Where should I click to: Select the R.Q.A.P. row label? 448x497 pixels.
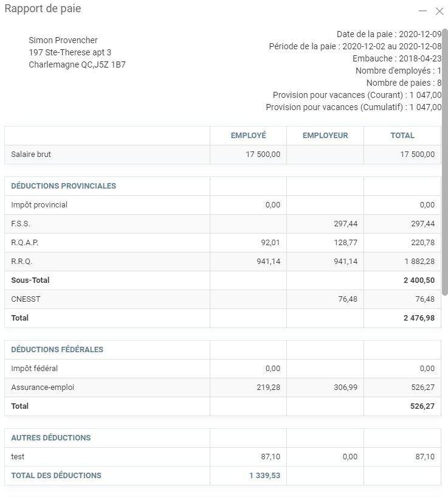coord(25,243)
